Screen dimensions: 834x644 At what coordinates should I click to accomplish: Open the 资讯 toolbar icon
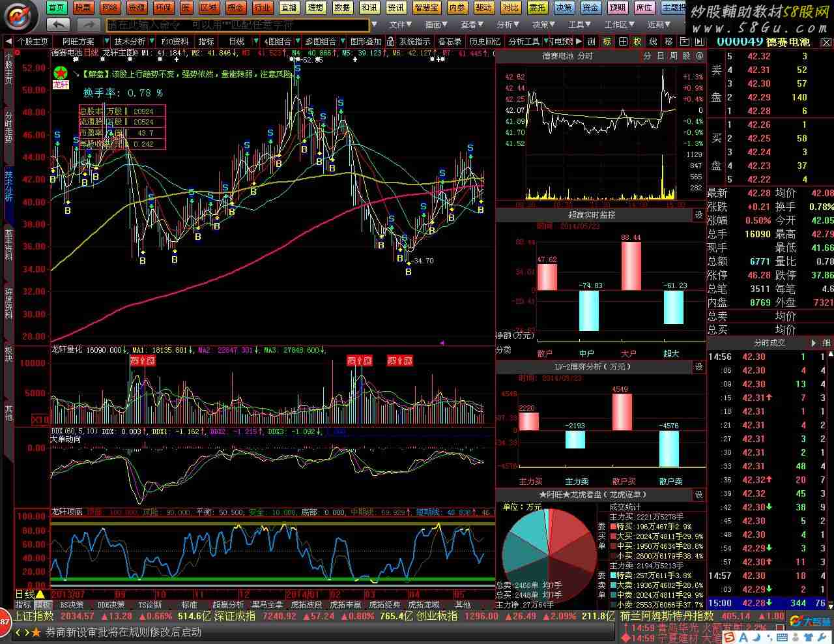pyautogui.click(x=395, y=8)
